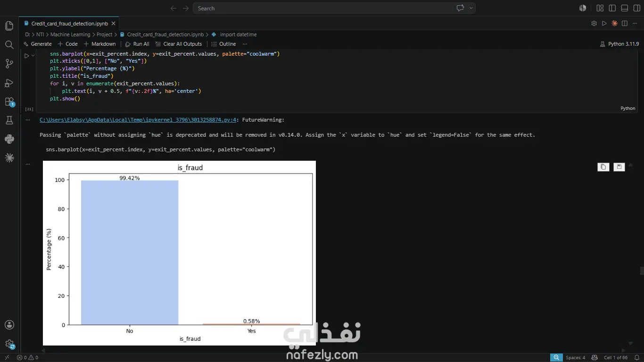Go back in navigation history
644x362 pixels.
coord(173,8)
